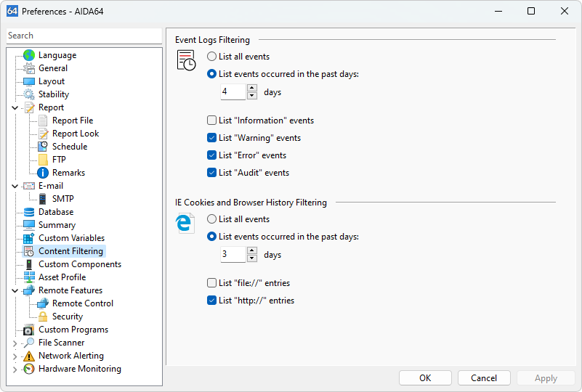Click the Report File page icon
The image size is (582, 392).
tap(43, 121)
